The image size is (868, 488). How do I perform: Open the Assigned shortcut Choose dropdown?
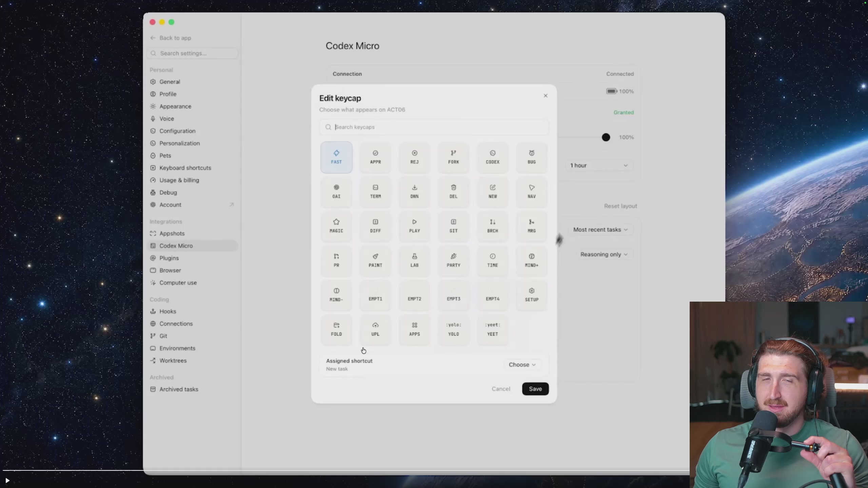pyautogui.click(x=522, y=365)
